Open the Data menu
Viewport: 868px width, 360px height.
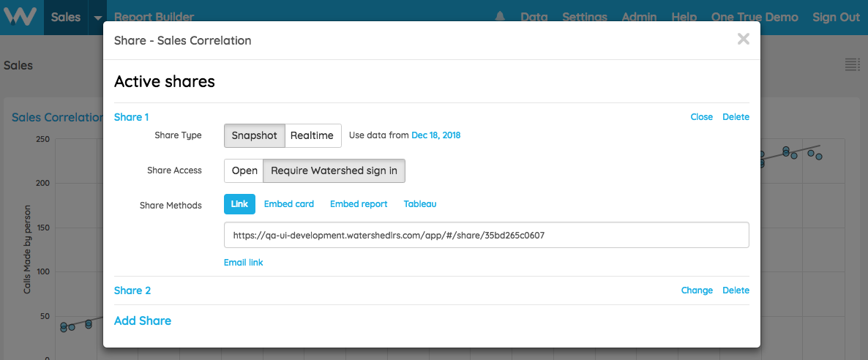[x=534, y=17]
